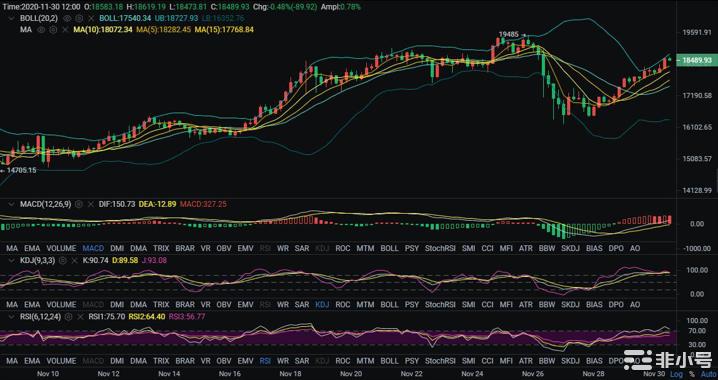Viewport: 718px width, 380px height.
Task: Click the DIF:150.73 reading
Action: tap(117, 204)
